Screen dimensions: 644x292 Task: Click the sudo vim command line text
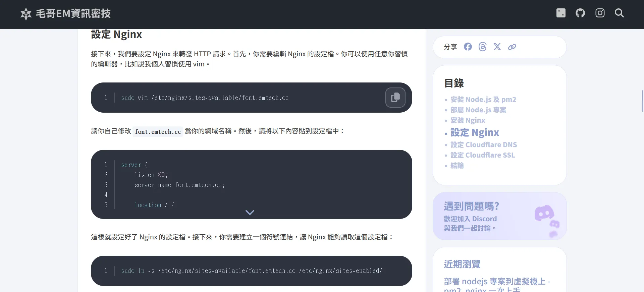click(x=205, y=98)
